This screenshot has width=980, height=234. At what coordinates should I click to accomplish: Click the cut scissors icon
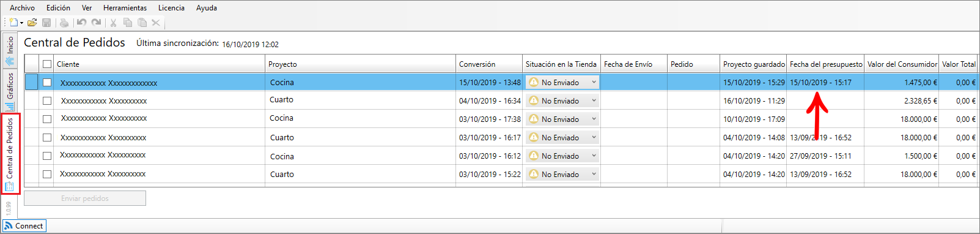coord(113,23)
